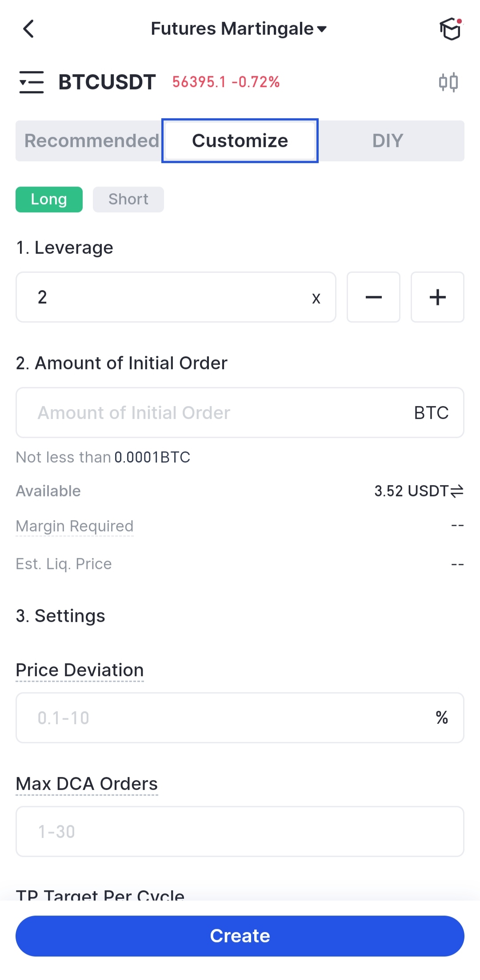Decrease leverage with the minus button
The width and height of the screenshot is (480, 980).
pyautogui.click(x=373, y=297)
